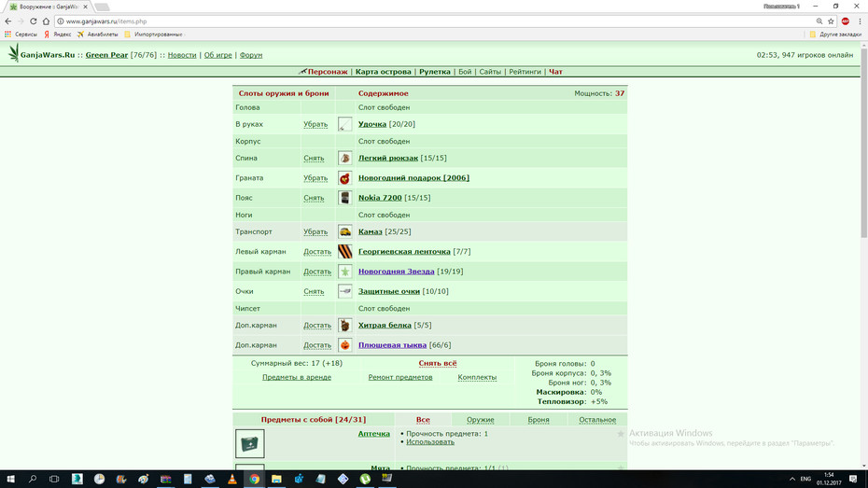Screen dimensions: 868x488
Task: Click the GanjaWars leaf logo icon
Action: (13, 54)
